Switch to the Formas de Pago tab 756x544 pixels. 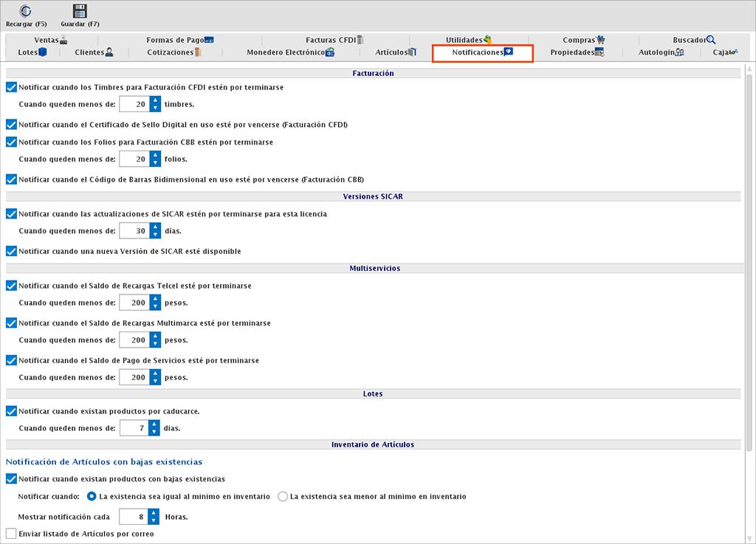click(x=175, y=40)
